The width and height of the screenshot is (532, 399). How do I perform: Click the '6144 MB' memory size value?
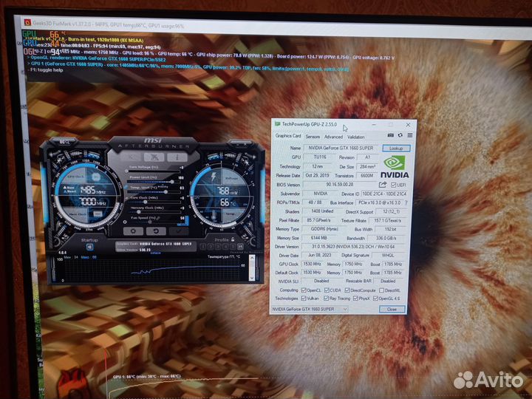tap(319, 238)
